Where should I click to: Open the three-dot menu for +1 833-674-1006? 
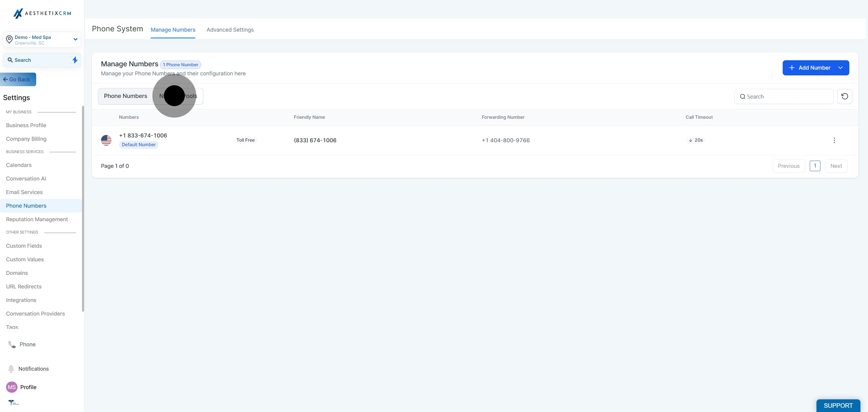[834, 140]
